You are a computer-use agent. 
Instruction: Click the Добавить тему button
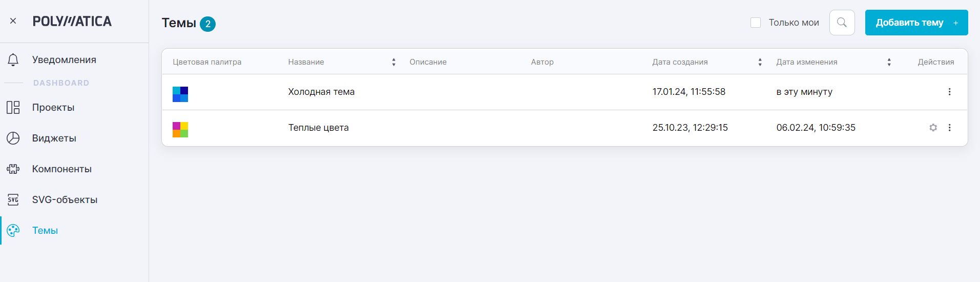[916, 23]
